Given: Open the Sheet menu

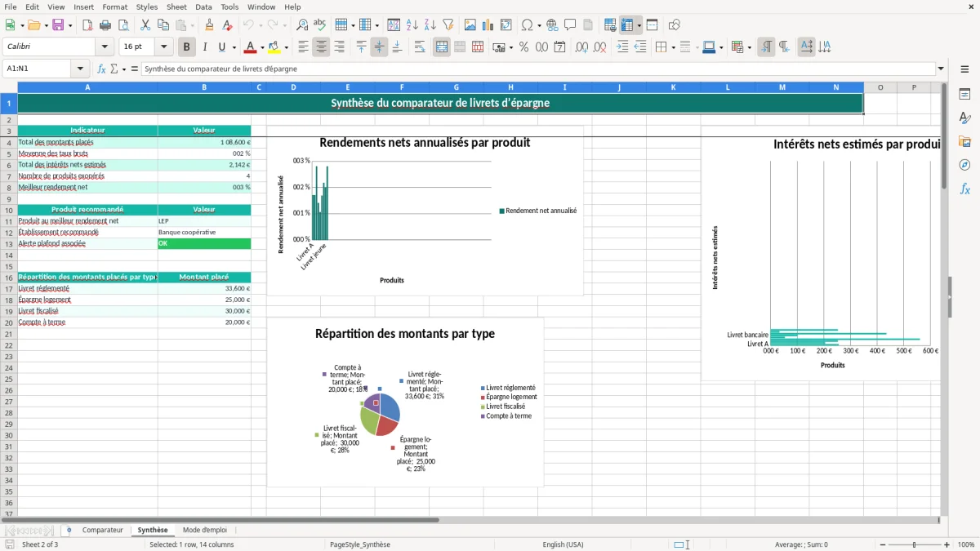Looking at the screenshot, I should (176, 7).
